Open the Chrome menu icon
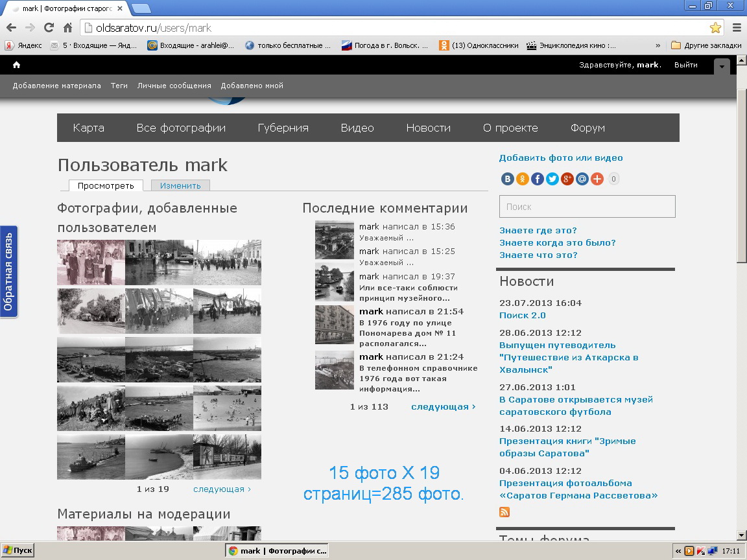Image resolution: width=747 pixels, height=560 pixels. point(737,28)
